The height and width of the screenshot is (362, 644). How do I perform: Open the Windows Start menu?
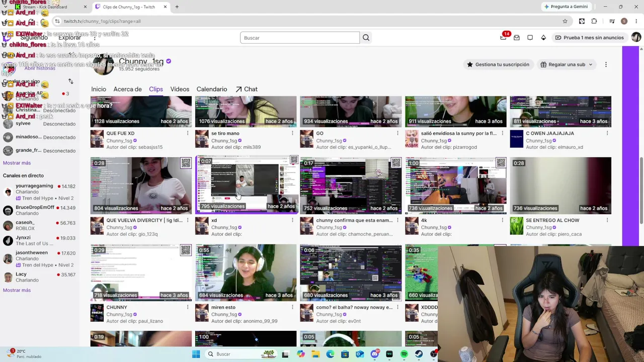point(196,354)
